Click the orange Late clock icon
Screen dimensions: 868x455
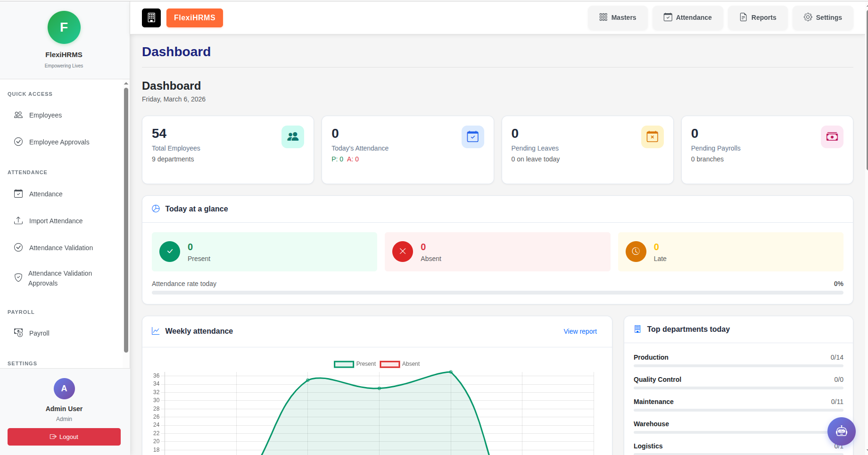(x=636, y=252)
